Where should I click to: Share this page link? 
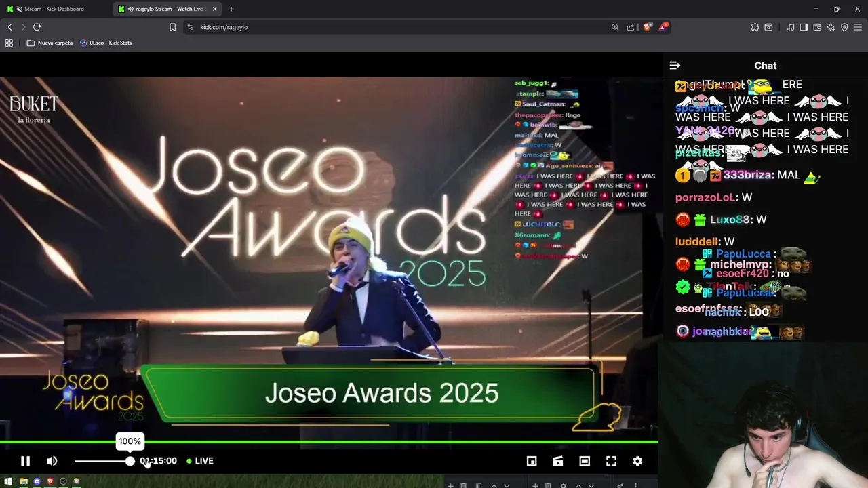point(631,27)
